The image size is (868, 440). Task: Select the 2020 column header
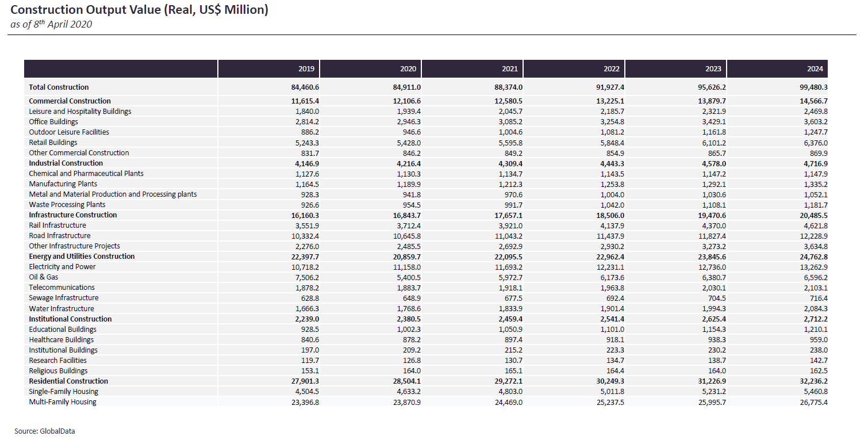[x=408, y=69]
